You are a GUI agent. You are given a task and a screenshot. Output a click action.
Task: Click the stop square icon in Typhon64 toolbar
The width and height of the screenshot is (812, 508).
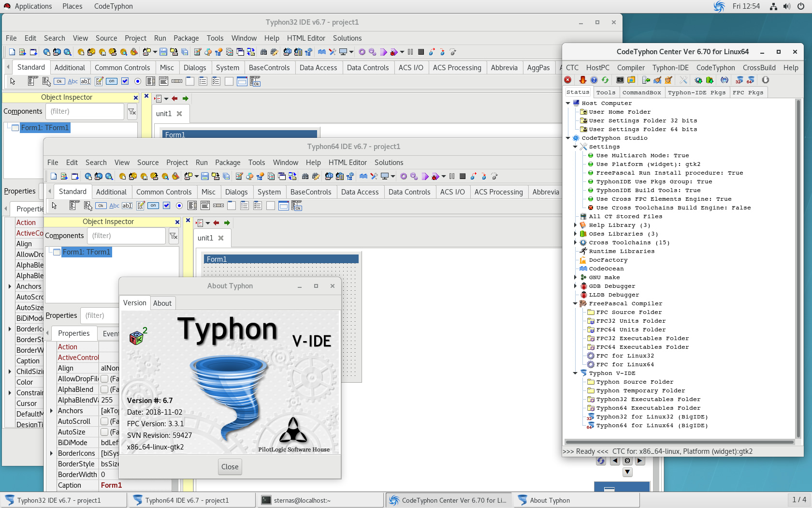pyautogui.click(x=463, y=176)
